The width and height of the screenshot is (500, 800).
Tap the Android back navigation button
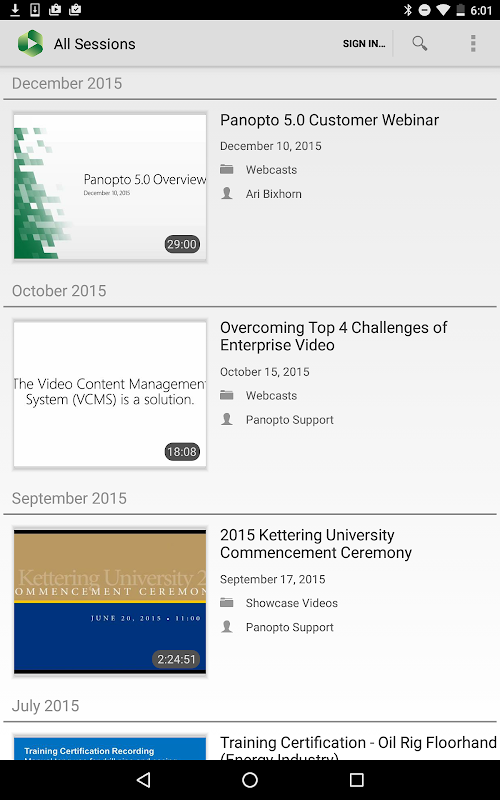pyautogui.click(x=144, y=780)
